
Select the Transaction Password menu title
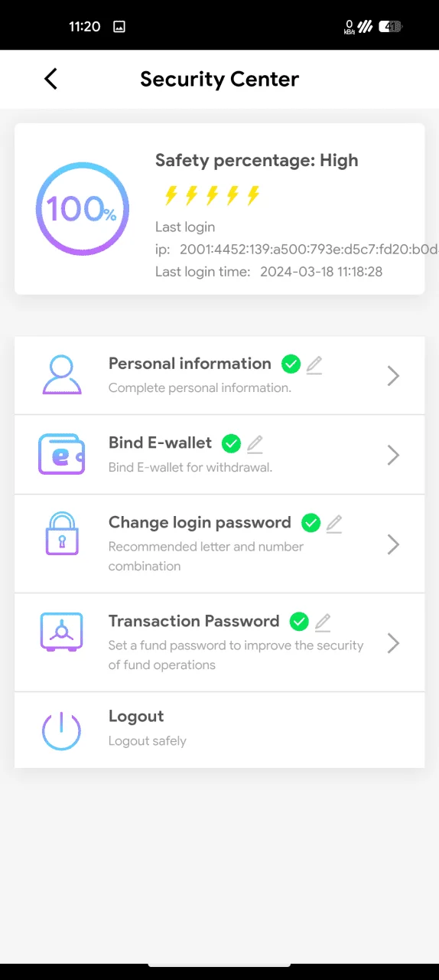pos(194,621)
